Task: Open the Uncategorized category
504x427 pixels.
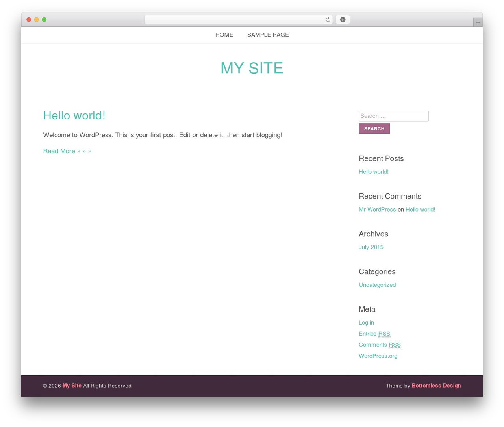Action: click(x=377, y=285)
